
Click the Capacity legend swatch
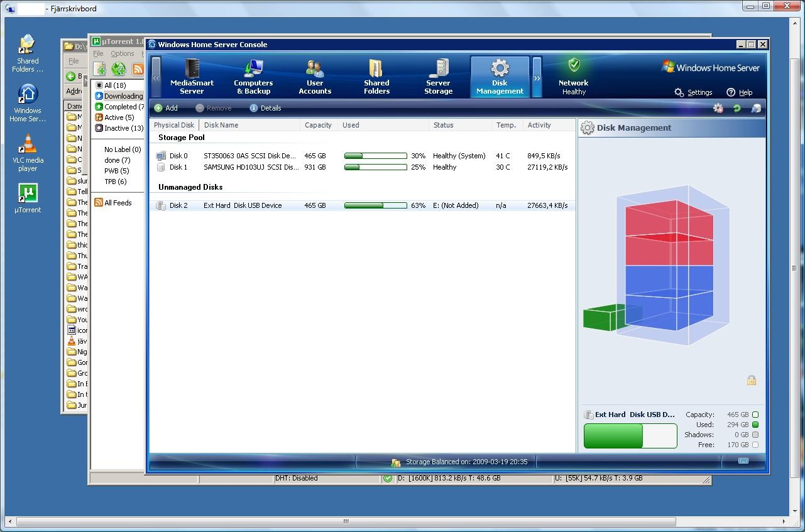click(755, 415)
